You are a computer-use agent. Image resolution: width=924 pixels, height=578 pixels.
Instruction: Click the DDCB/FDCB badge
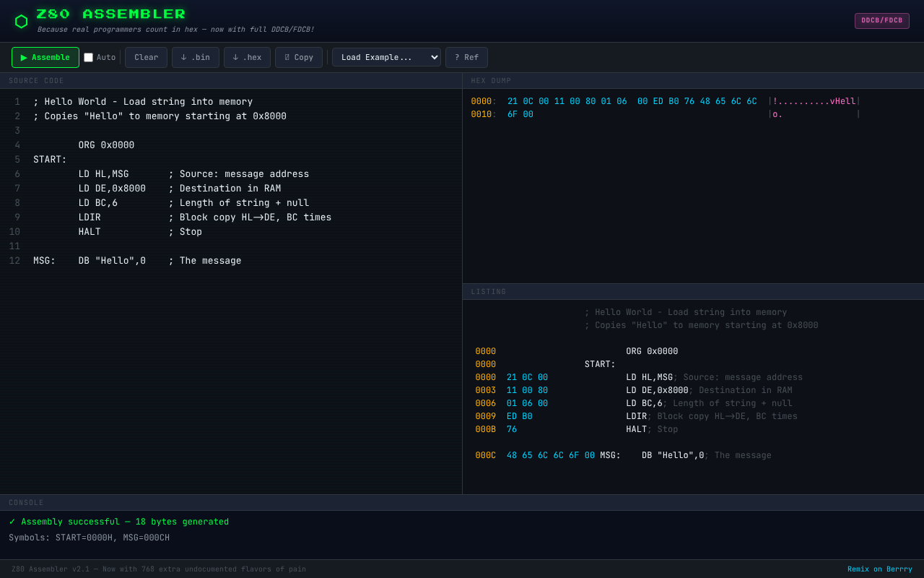[882, 21]
